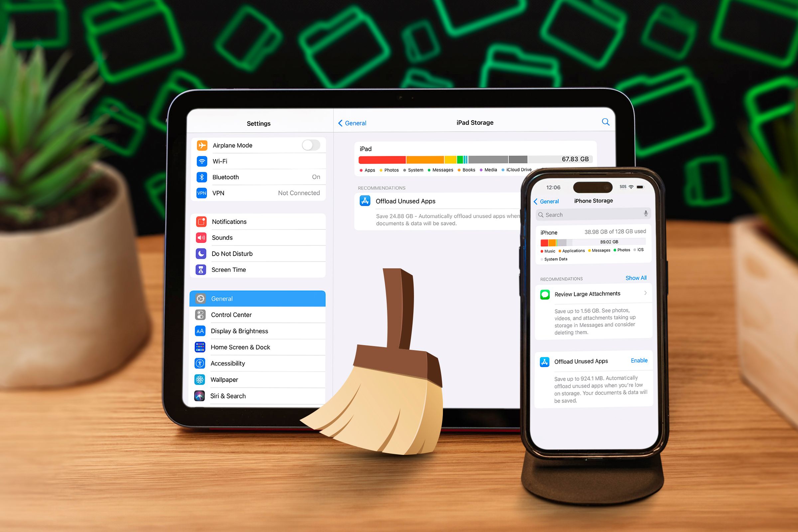Tap the VPN settings icon

(x=202, y=193)
